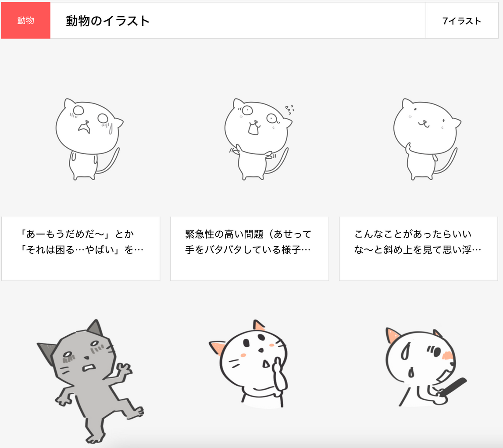Click the 7イラスト count label
This screenshot has width=503, height=448.
click(462, 21)
